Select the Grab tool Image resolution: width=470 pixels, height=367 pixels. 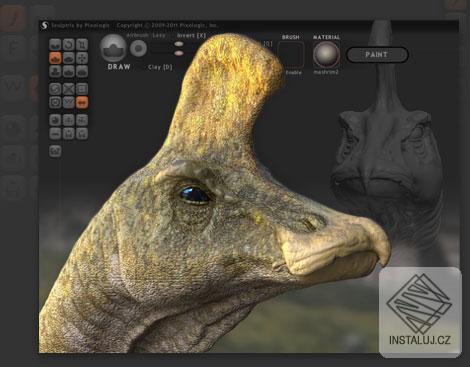point(82,58)
